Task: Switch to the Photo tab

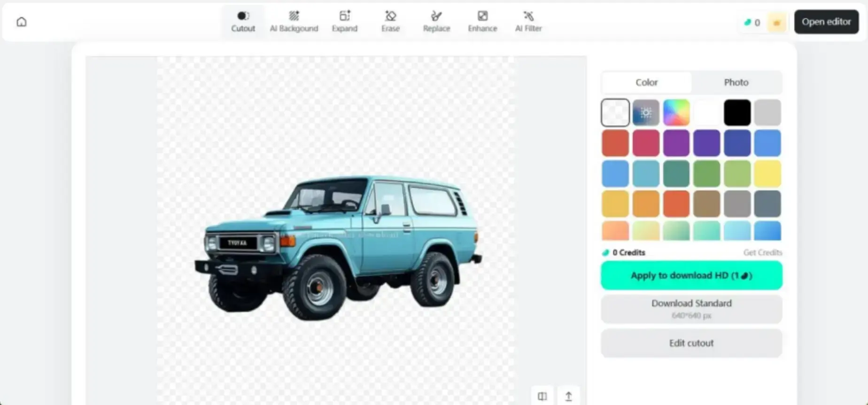Action: pos(736,82)
